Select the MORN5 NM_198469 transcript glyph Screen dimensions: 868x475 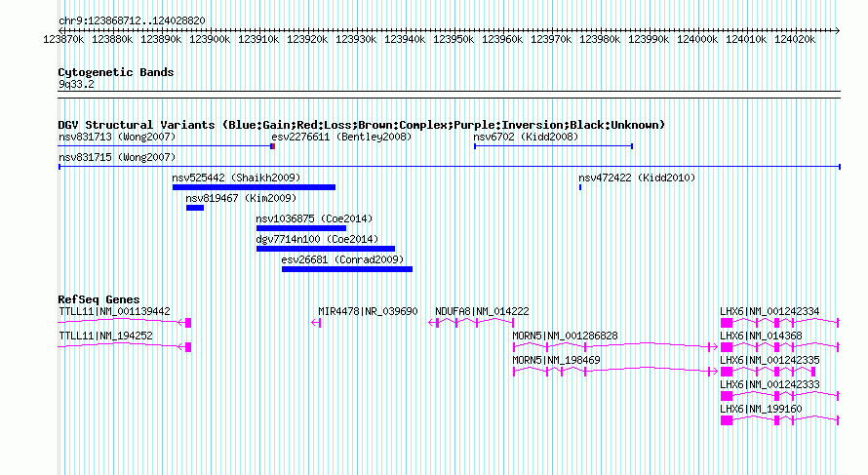pyautogui.click(x=615, y=372)
